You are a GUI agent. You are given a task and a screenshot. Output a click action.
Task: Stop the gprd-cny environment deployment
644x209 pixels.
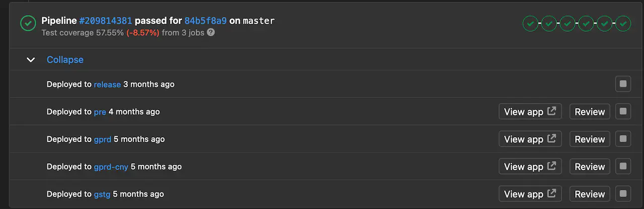tap(623, 166)
